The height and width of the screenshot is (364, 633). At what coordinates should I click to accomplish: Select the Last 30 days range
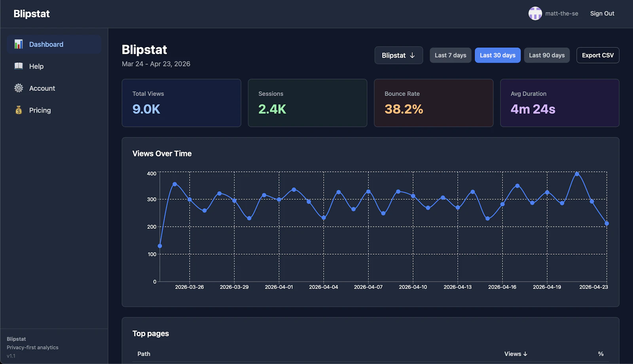497,55
